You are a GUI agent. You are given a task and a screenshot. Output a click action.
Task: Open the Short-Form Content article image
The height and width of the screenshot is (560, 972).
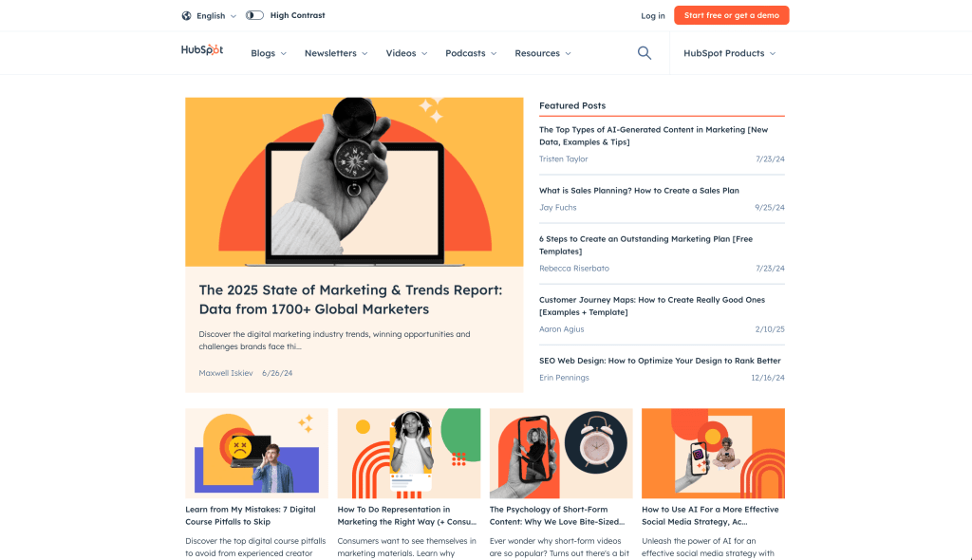tap(561, 453)
